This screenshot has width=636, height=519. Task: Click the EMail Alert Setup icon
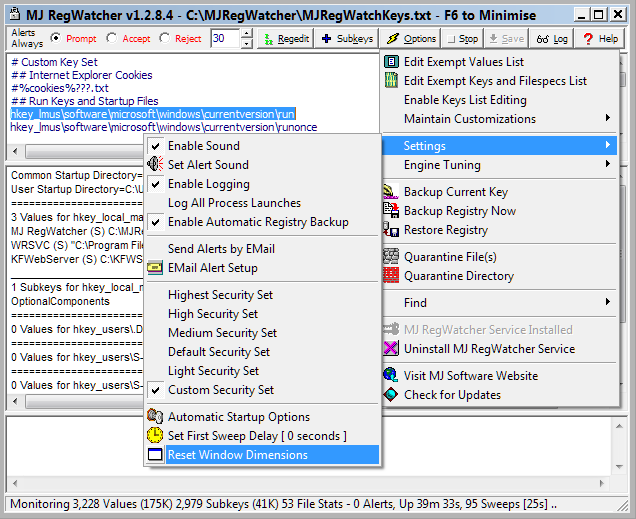[155, 268]
